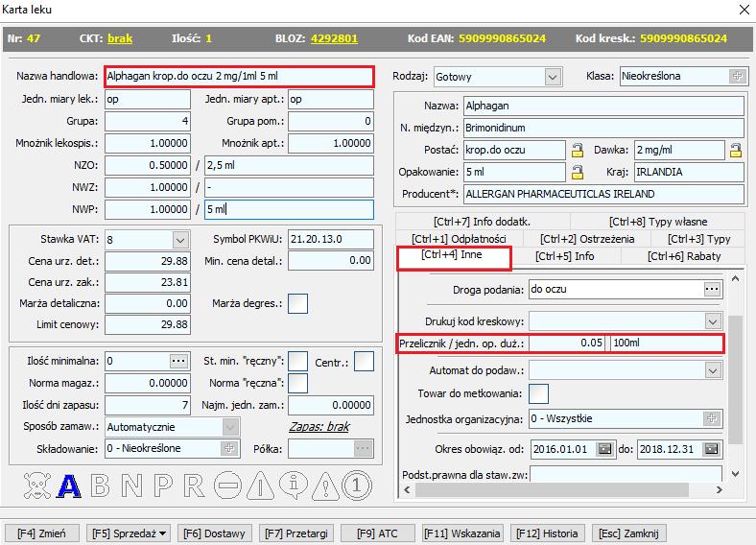The width and height of the screenshot is (756, 545).
Task: Toggle the padlock next to Opakowanie field
Action: click(578, 172)
